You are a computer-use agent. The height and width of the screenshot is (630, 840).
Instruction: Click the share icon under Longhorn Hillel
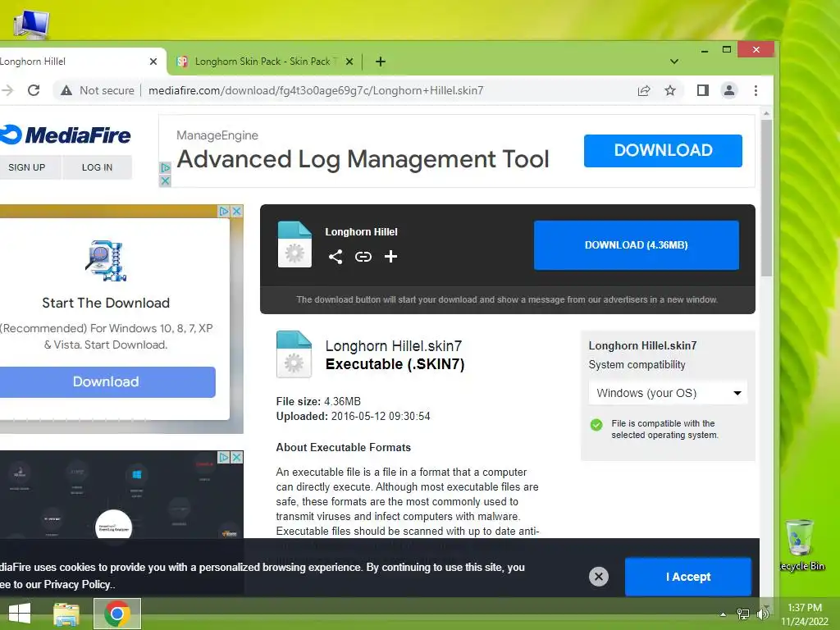336,257
